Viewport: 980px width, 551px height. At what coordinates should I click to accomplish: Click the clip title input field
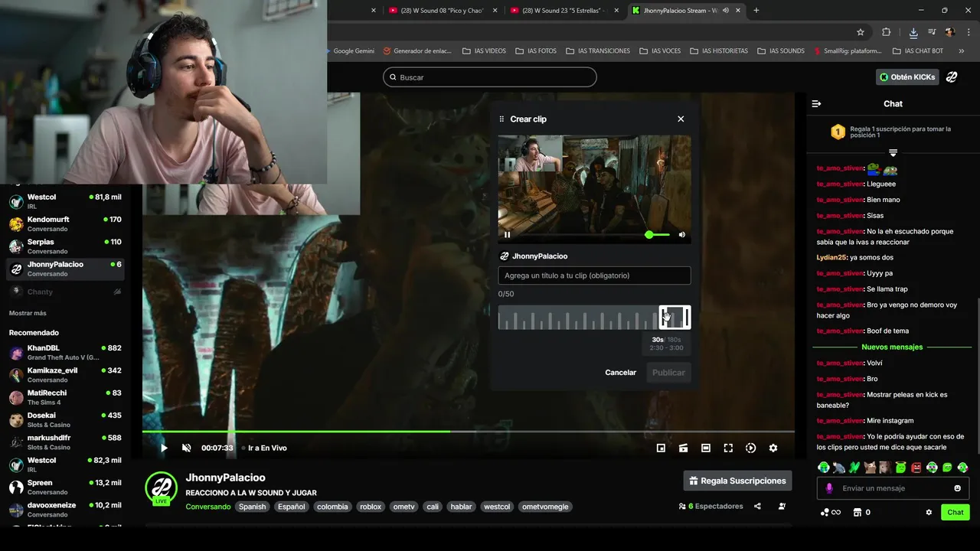tap(594, 275)
